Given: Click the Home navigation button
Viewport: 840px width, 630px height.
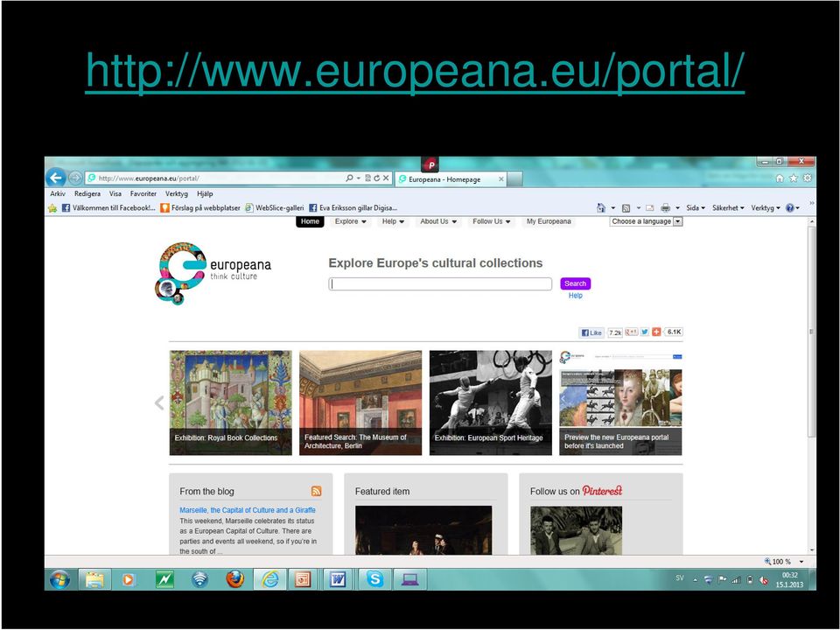Looking at the screenshot, I should 310,221.
